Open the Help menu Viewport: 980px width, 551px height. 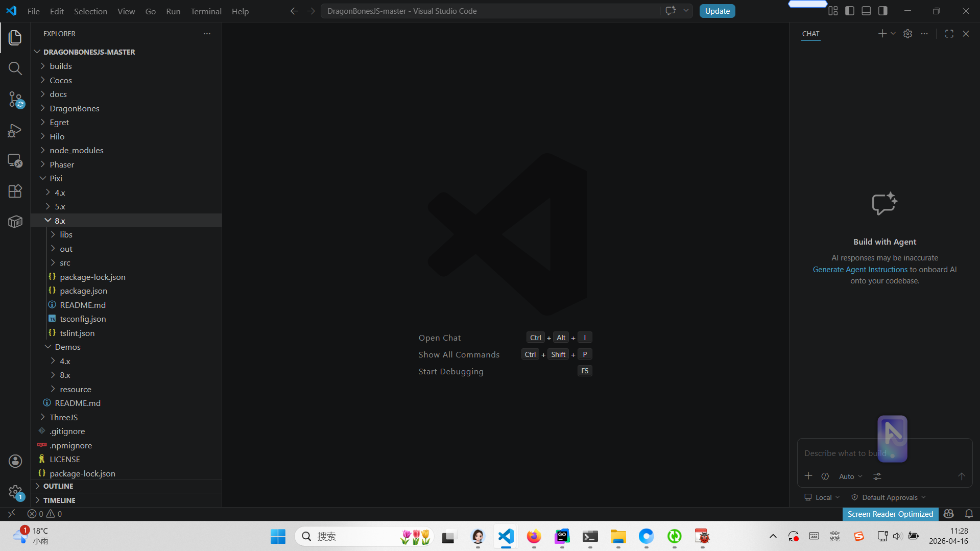[x=240, y=11]
